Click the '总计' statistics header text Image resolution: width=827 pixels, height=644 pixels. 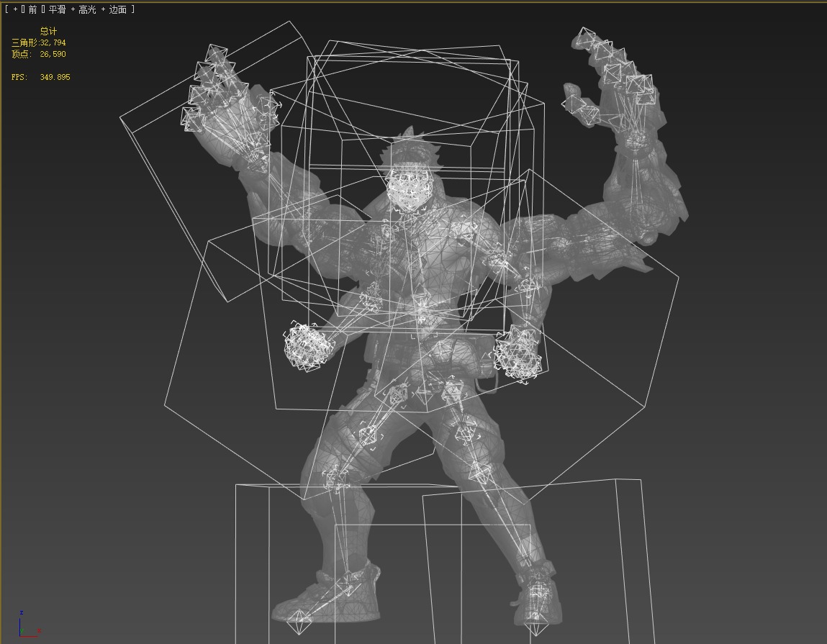48,31
